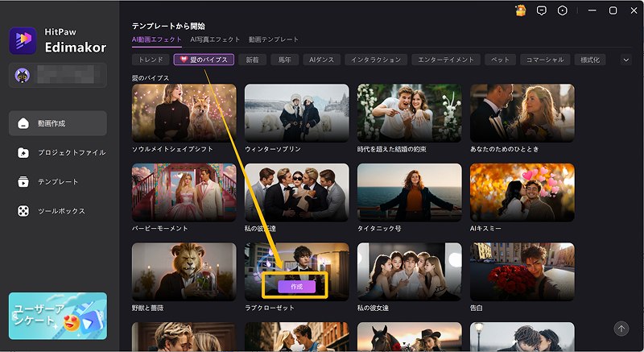
Task: Select the 馬年 category
Action: (x=285, y=60)
